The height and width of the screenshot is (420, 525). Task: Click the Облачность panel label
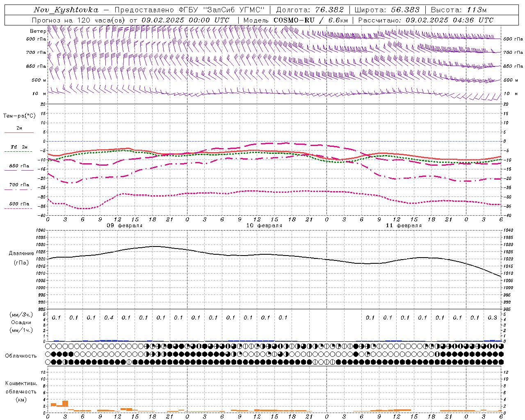[21, 356]
